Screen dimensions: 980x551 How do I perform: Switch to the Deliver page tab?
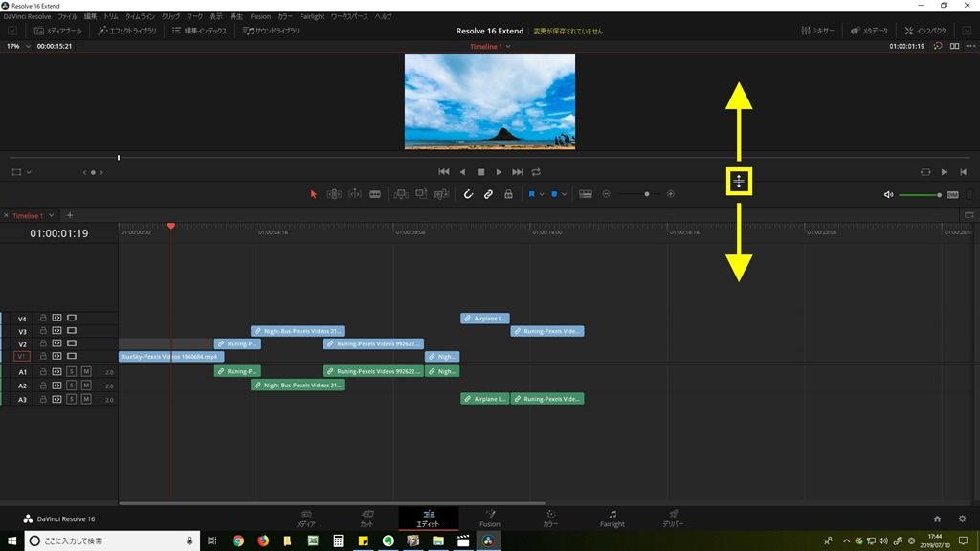coord(673,518)
